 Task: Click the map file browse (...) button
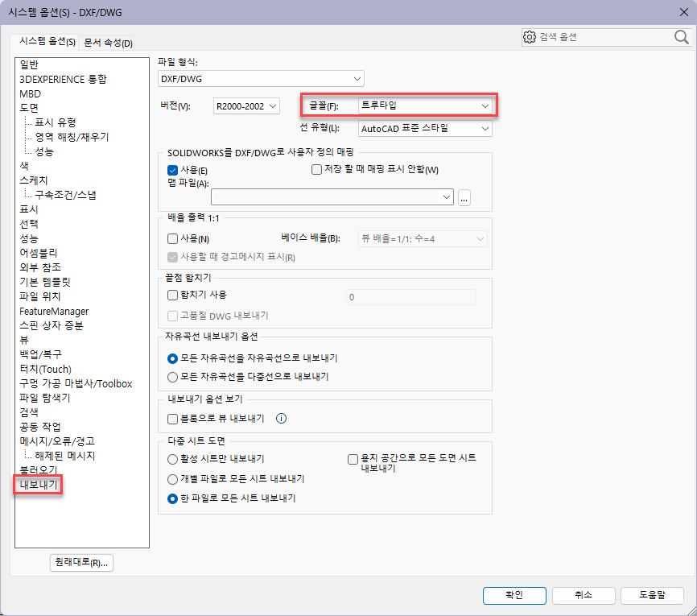(464, 197)
